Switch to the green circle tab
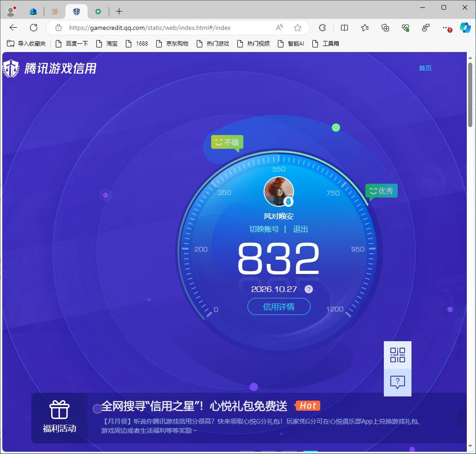 pos(98,12)
